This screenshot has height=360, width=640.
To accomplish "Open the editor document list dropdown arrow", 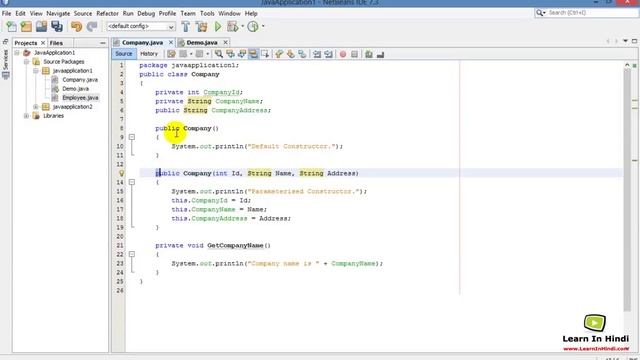I will click(x=625, y=41).
